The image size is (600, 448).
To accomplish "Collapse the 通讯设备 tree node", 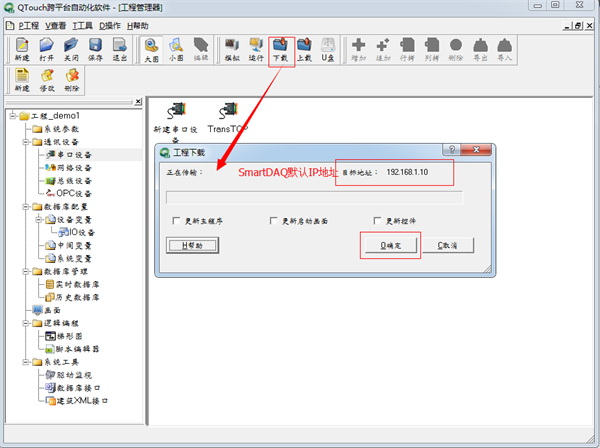I will (24, 142).
